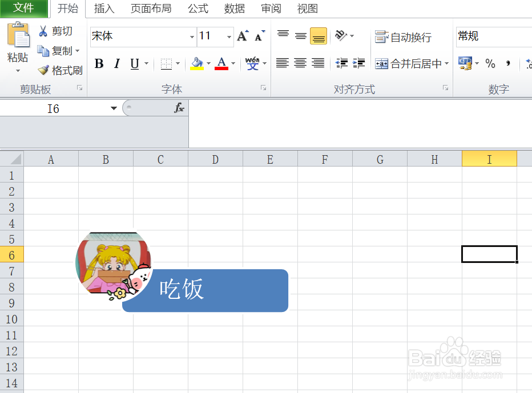Open the File (文件) tab
Screen dimensions: 532x393
[24, 8]
